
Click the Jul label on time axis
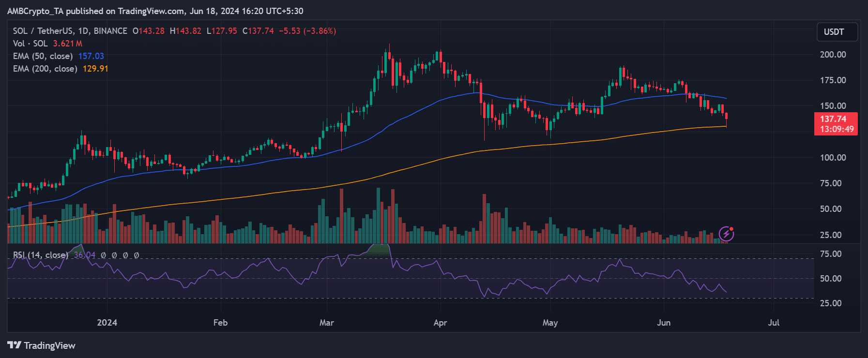(x=774, y=323)
